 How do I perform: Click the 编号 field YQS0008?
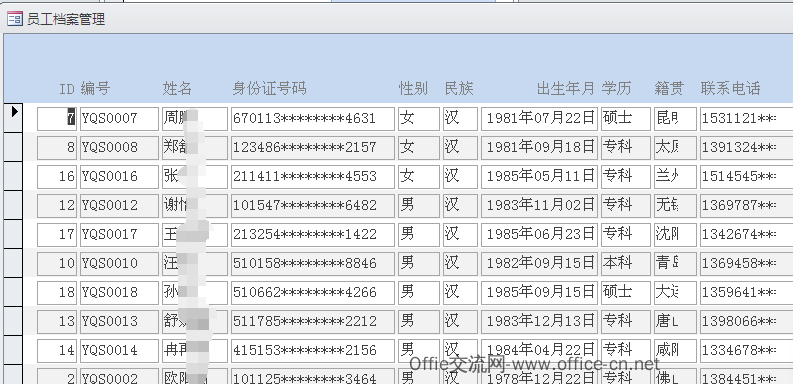[119, 148]
